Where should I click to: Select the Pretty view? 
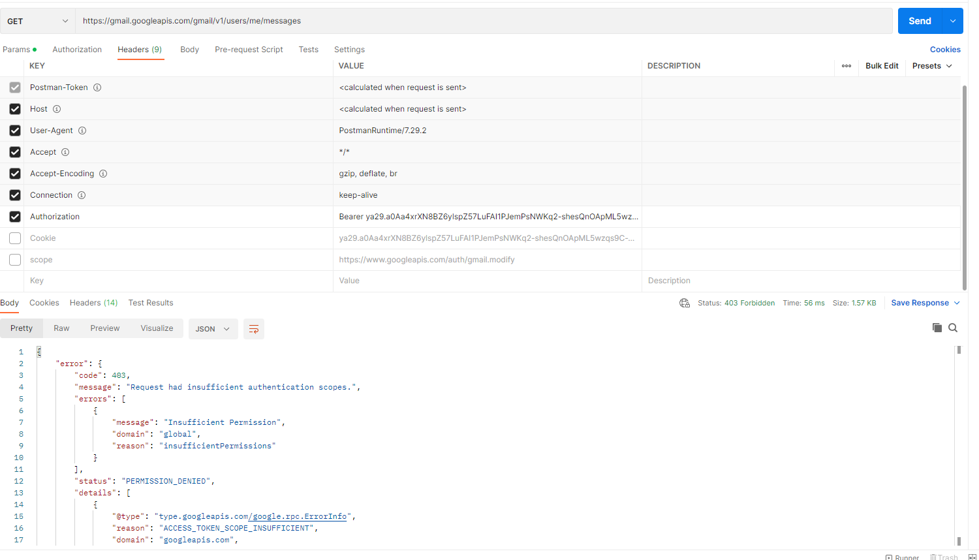22,328
